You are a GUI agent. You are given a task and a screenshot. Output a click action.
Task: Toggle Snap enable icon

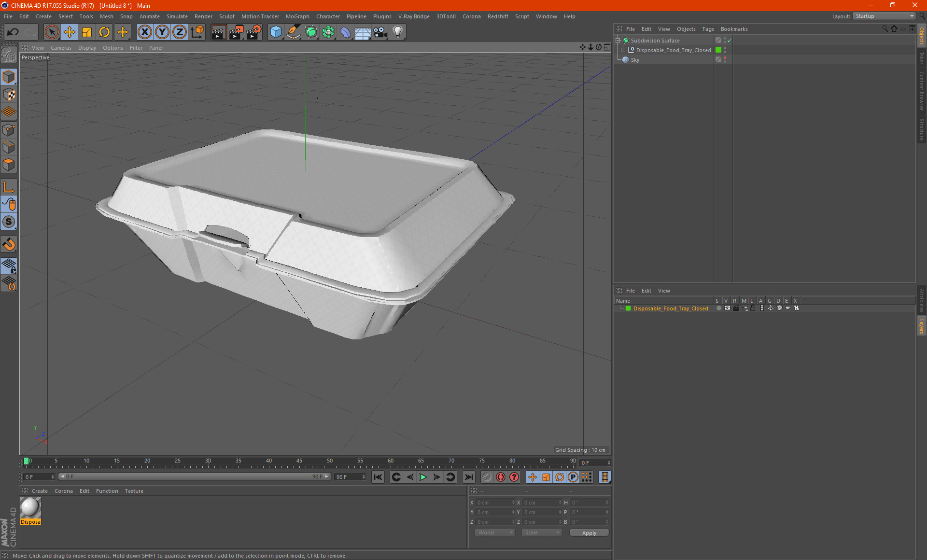pos(9,222)
